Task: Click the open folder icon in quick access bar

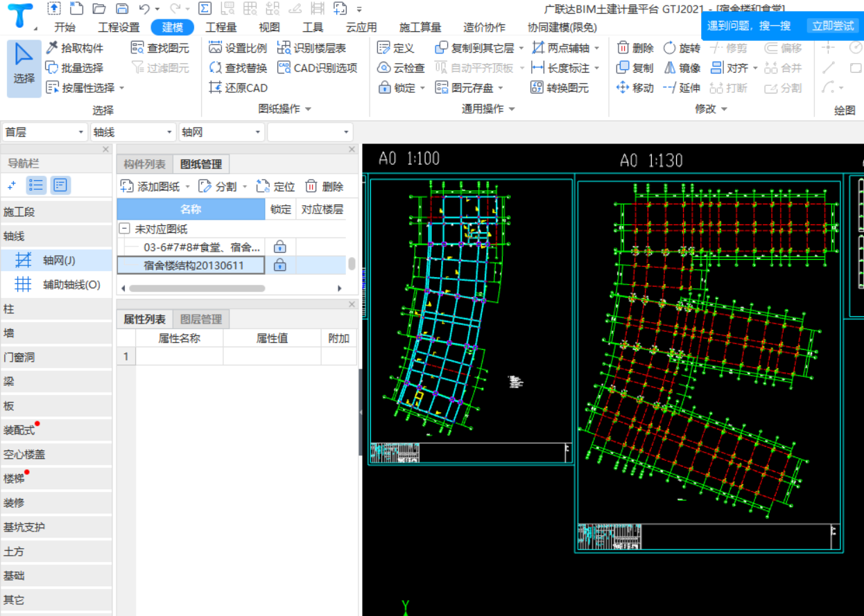Action: 99,8
